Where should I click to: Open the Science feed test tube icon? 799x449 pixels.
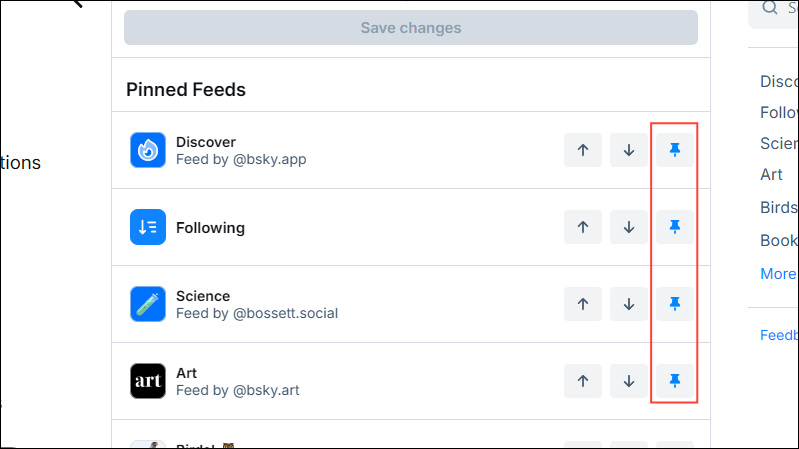(x=148, y=304)
